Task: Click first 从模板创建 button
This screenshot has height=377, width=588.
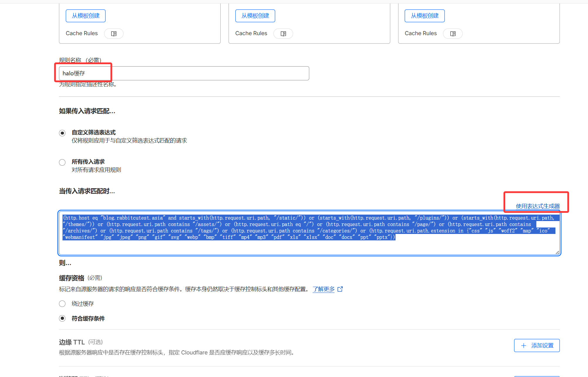Action: [86, 16]
